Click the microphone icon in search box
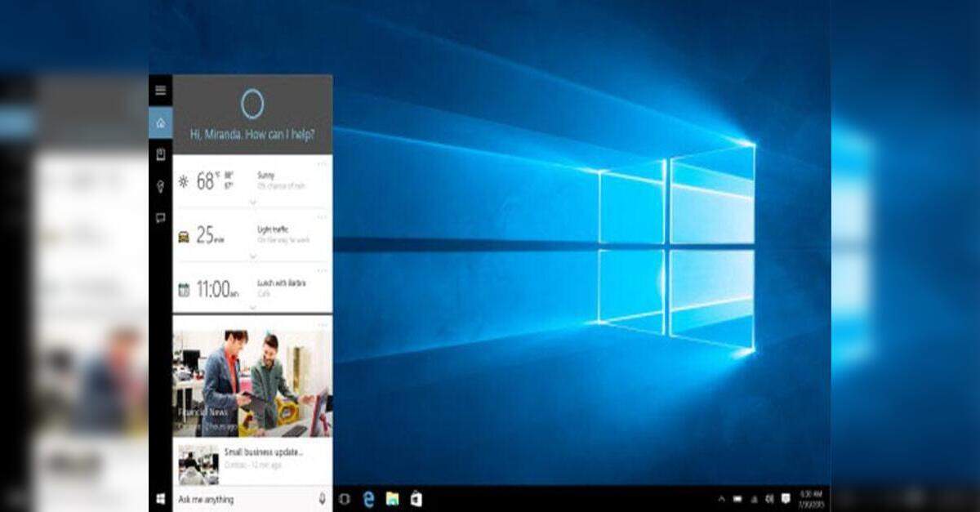This screenshot has width=980, height=512. click(x=323, y=499)
